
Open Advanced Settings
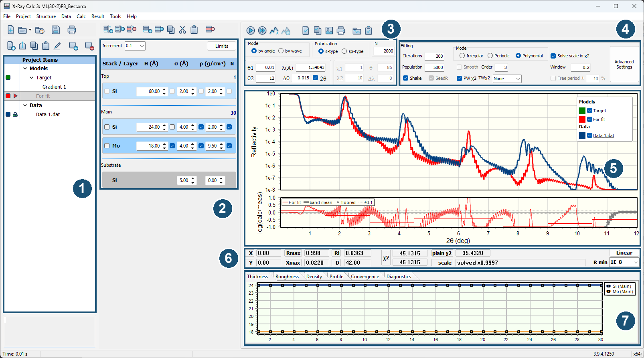[x=624, y=65]
